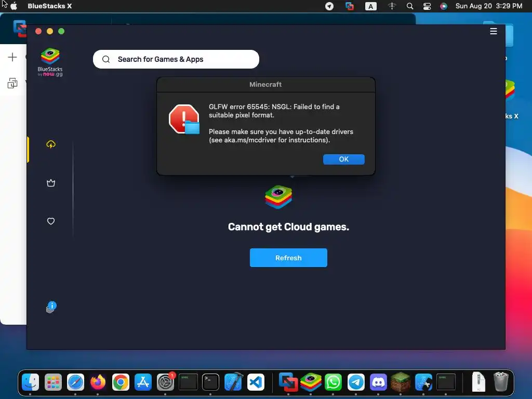The height and width of the screenshot is (399, 532).
Task: Open the Apple menu
Action: [14, 6]
